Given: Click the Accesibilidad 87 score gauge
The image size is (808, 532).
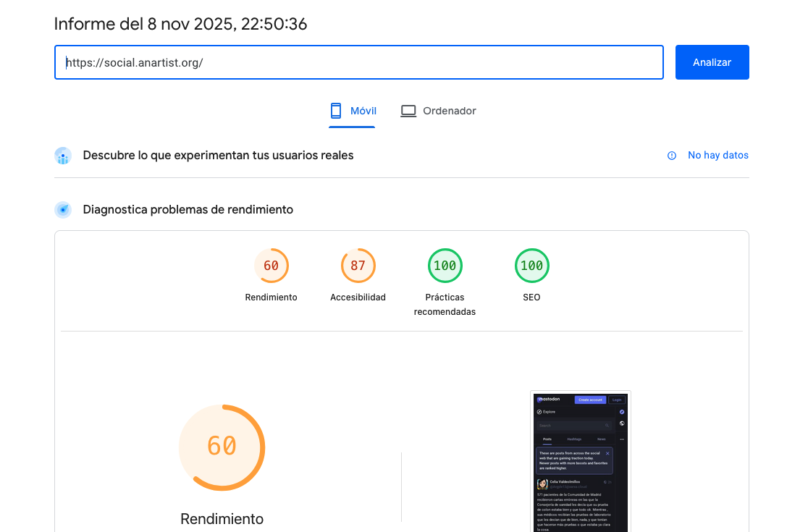Looking at the screenshot, I should [x=358, y=266].
